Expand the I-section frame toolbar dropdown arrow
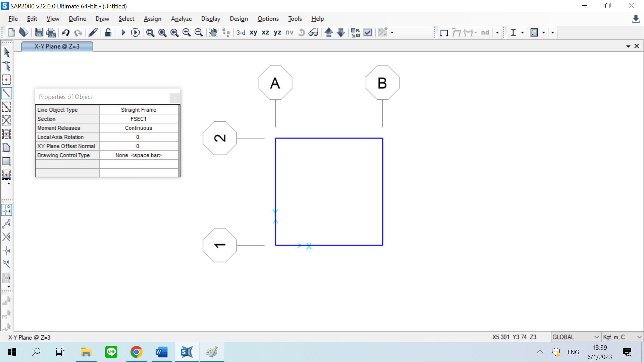Viewport: 644px width, 362px height. [x=522, y=33]
